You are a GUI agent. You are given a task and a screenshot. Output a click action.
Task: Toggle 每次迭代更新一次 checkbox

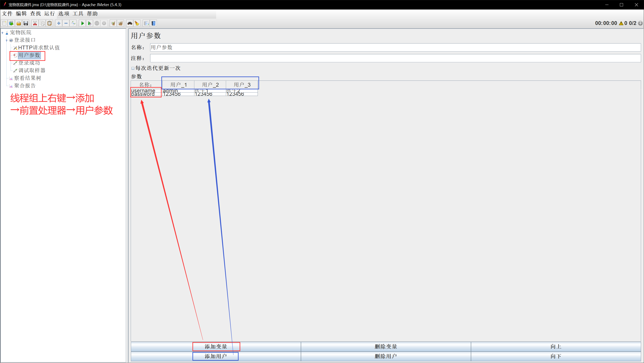click(133, 68)
